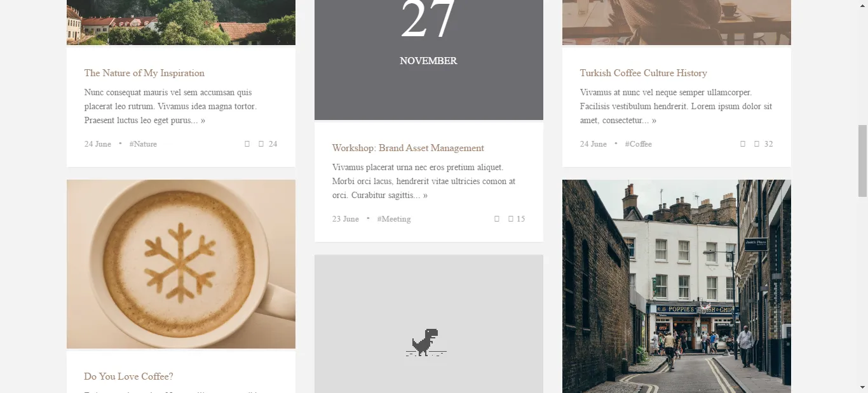
Task: Click the first icon in Coffee Culture post footer
Action: click(743, 144)
